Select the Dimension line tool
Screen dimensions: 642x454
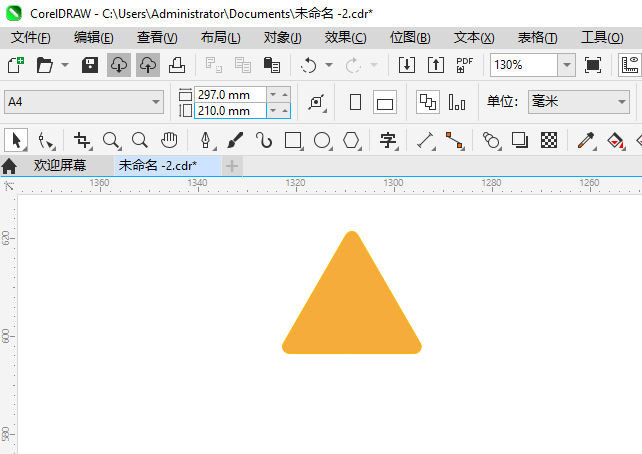click(425, 140)
